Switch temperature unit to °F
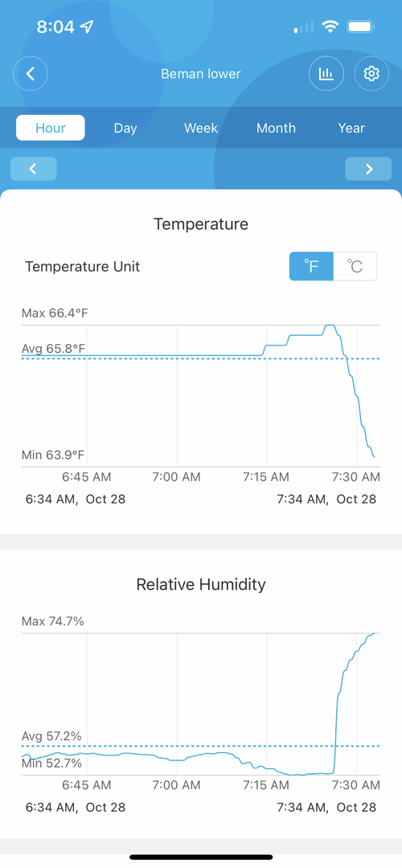The image size is (402, 868). point(312,266)
